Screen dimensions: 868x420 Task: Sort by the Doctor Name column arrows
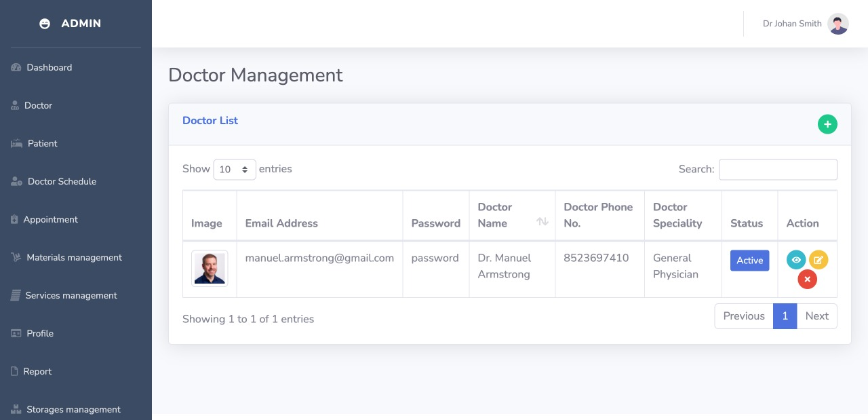tap(542, 221)
